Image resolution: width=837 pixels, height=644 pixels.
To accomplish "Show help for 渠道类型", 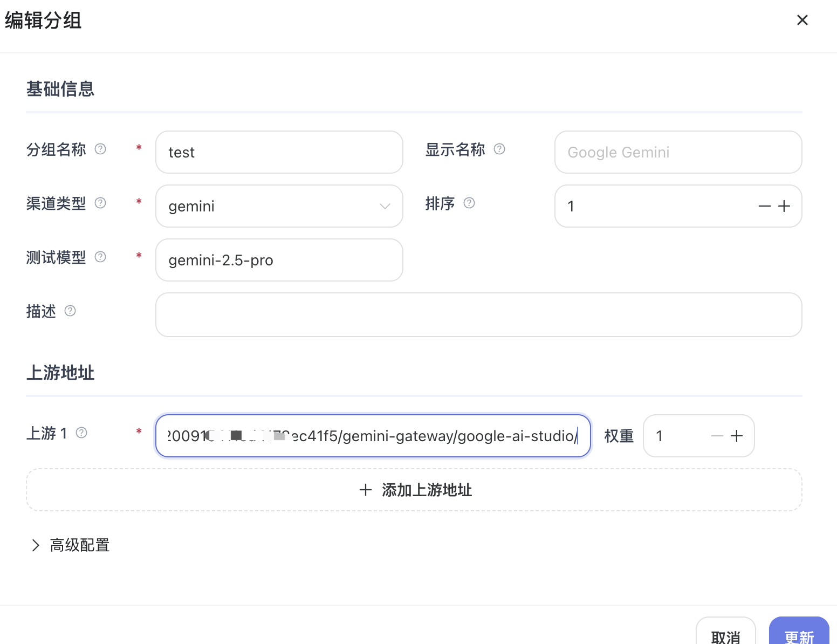I will coord(100,203).
